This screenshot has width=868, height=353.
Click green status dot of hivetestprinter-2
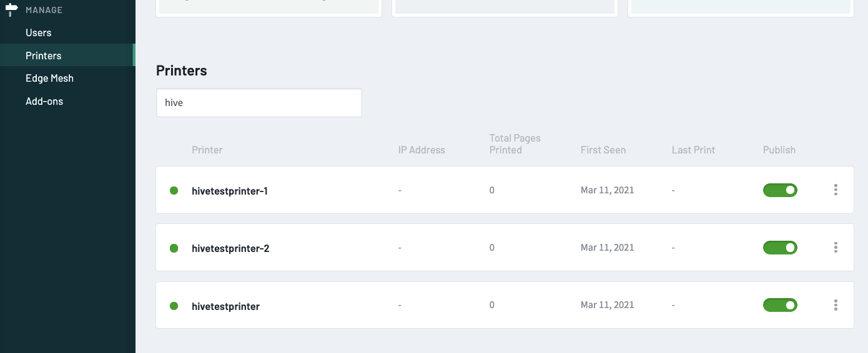(x=174, y=248)
